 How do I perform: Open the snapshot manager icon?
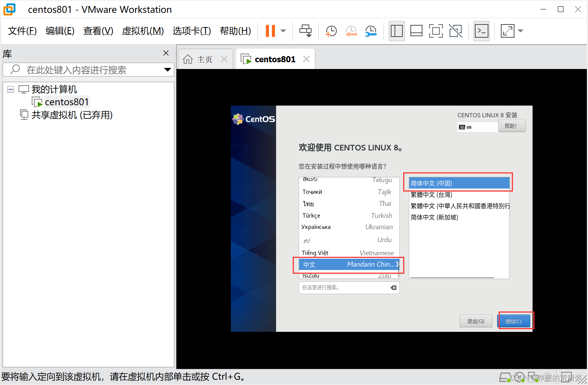coord(371,31)
